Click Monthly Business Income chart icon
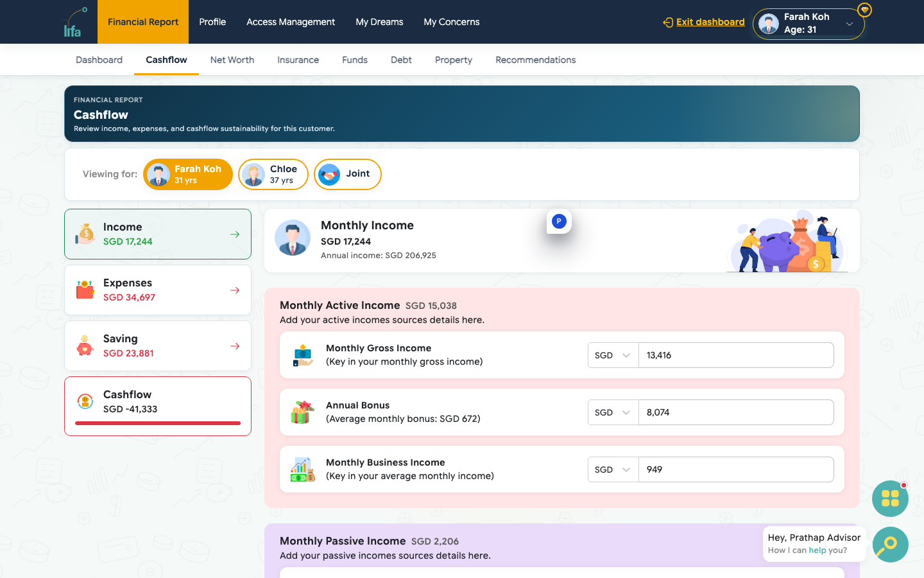924x578 pixels. [x=303, y=469]
